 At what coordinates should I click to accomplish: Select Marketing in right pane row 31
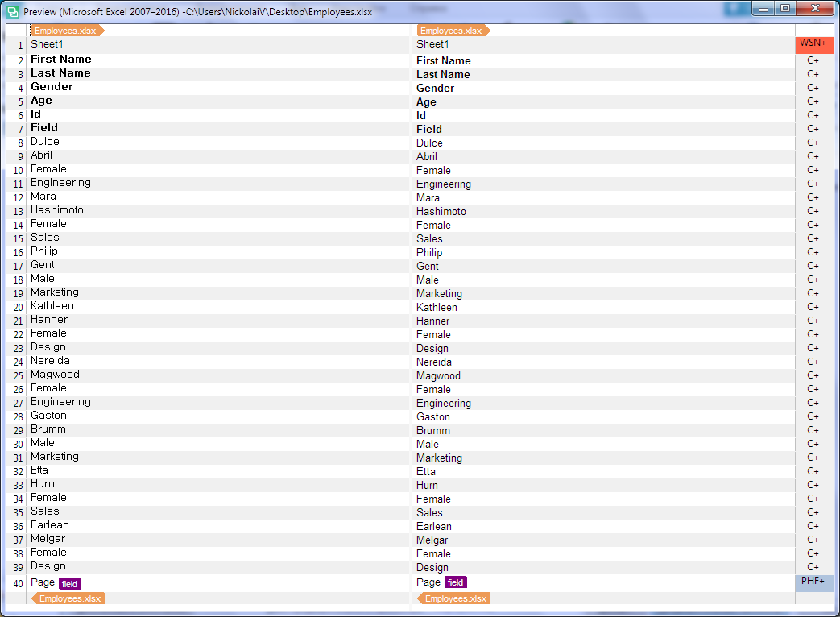(439, 458)
